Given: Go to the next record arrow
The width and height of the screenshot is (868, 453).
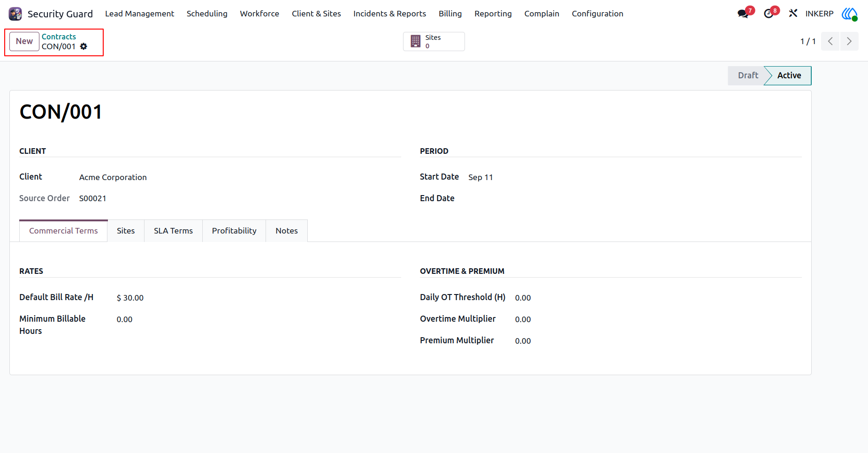Looking at the screenshot, I should tap(849, 41).
